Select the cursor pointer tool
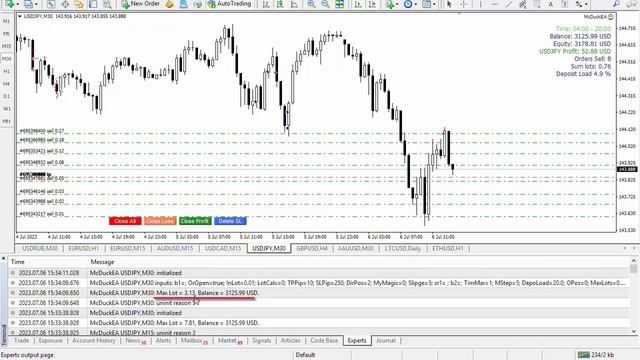 pos(449,4)
